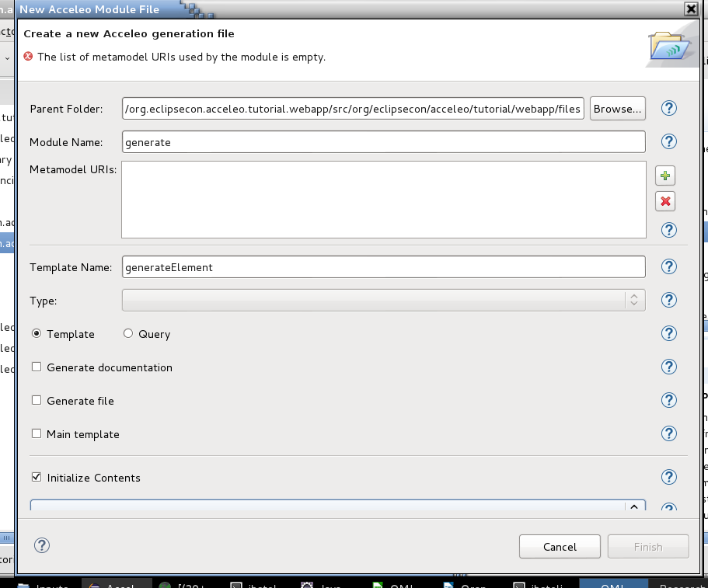Click the Finish button
Viewport: 708px width, 588px height.
tap(648, 547)
